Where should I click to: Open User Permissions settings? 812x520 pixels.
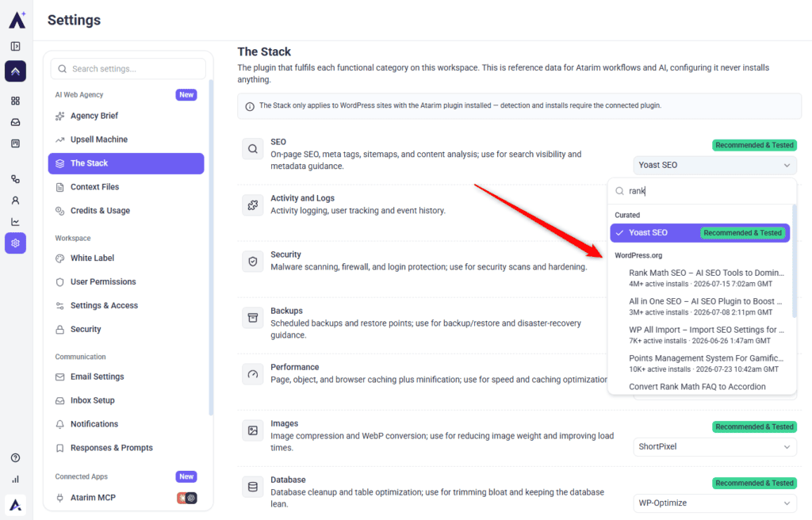[126, 281]
